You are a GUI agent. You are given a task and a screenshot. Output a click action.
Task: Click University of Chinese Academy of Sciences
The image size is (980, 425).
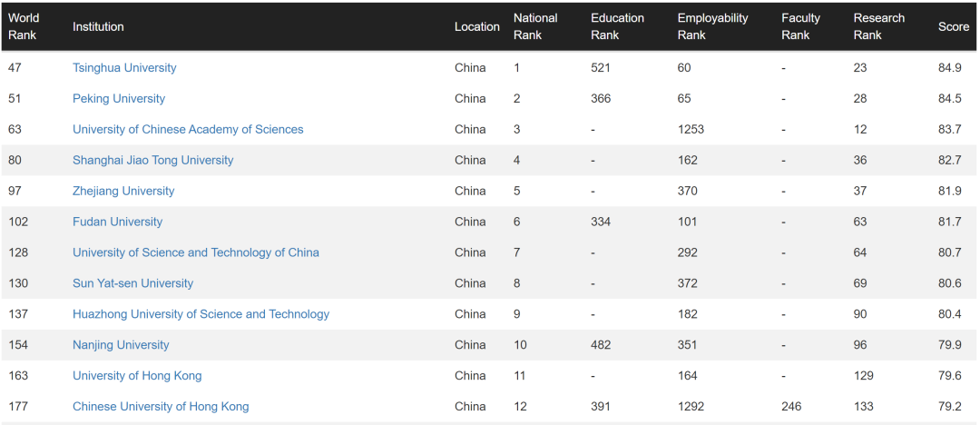(188, 130)
